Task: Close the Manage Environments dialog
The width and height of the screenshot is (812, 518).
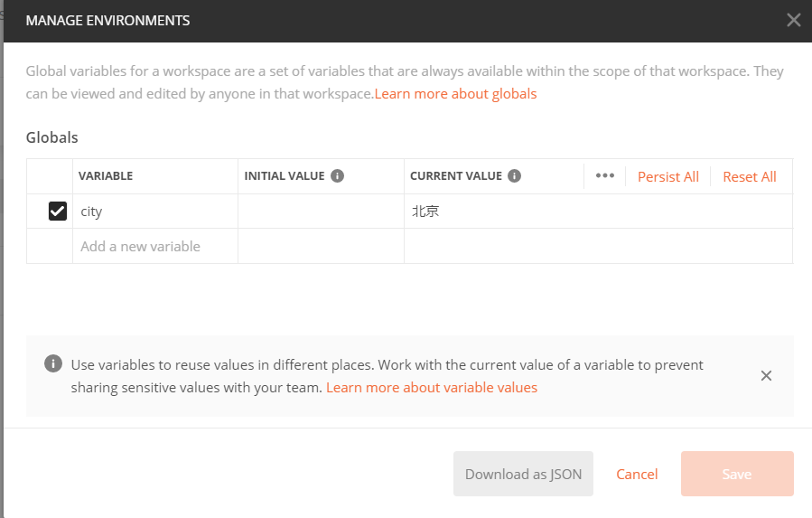Action: [793, 20]
